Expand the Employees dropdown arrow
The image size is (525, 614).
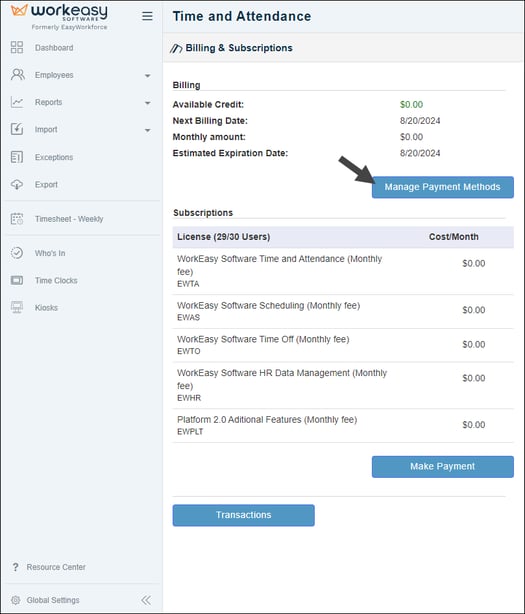148,76
